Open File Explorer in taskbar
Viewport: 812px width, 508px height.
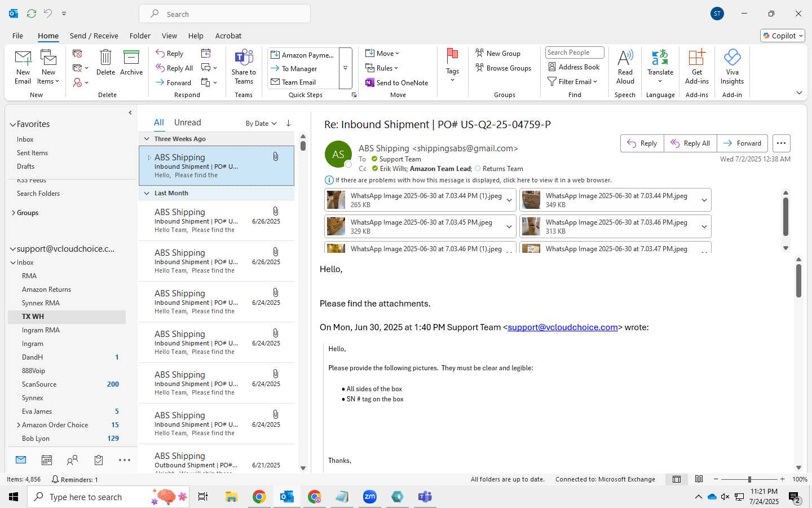[x=231, y=497]
